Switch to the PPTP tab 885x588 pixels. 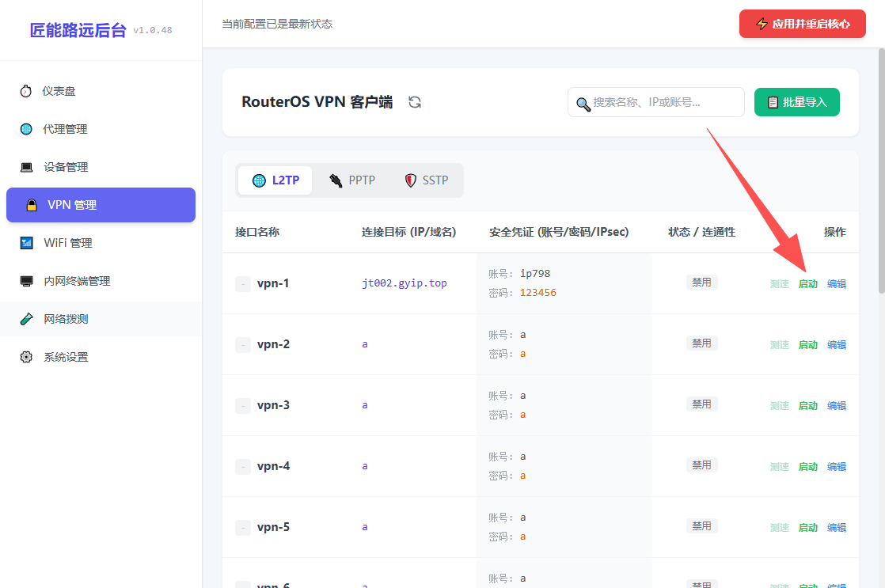[351, 180]
